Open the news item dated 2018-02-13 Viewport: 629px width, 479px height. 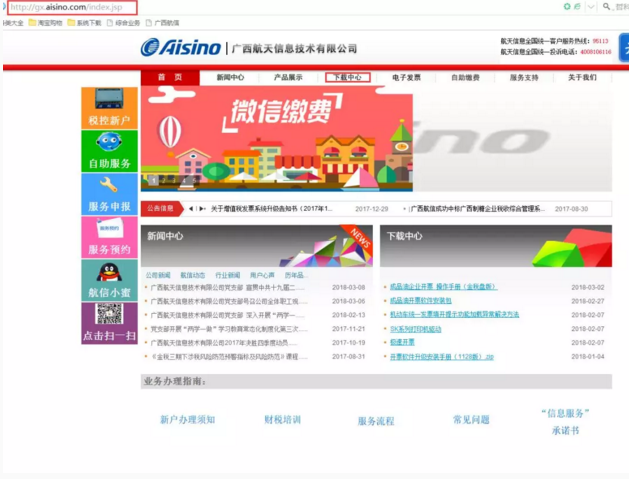[229, 315]
